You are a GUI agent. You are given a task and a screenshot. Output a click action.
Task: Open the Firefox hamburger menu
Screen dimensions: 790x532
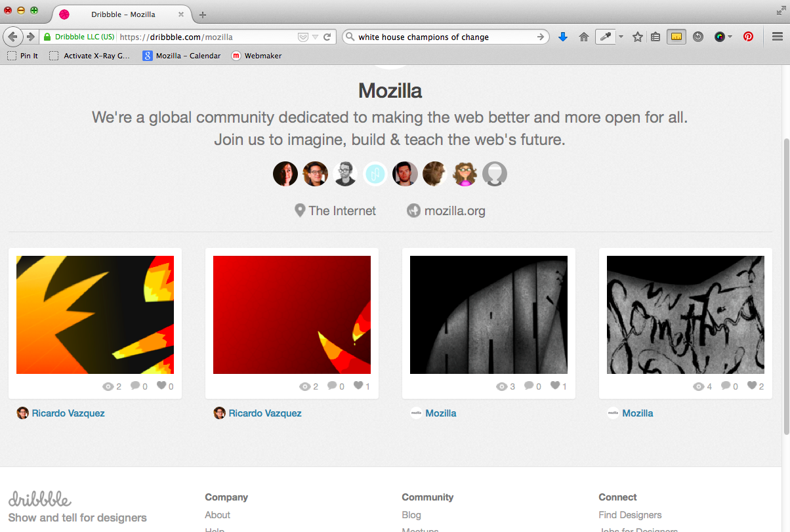(x=778, y=37)
